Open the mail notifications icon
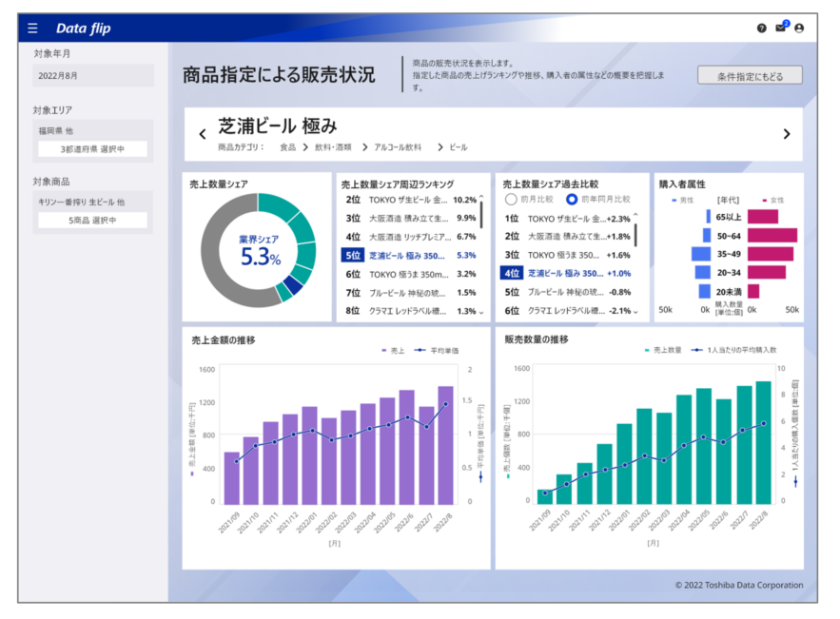Viewport: 840px width, 619px height. [781, 28]
